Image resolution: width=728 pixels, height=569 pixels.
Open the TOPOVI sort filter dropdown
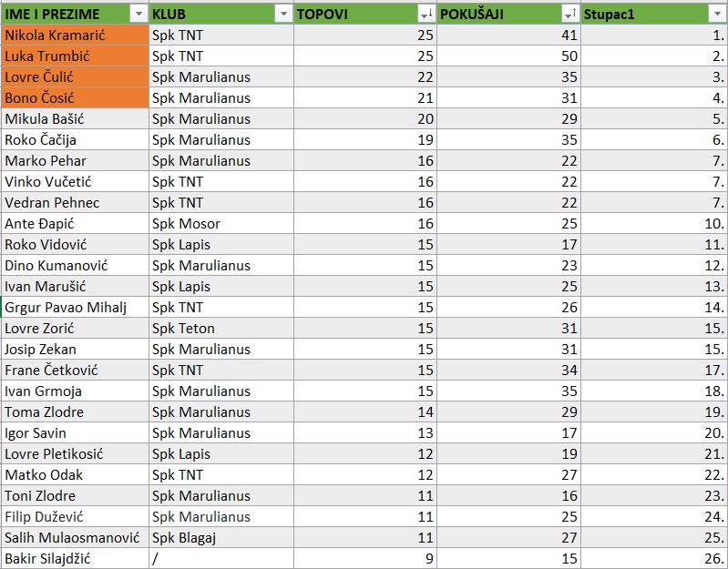coord(426,14)
